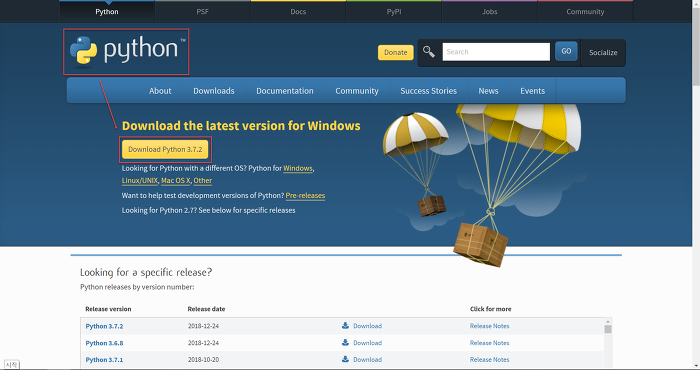The image size is (700, 370).
Task: Follow the Other OS link
Action: point(203,180)
